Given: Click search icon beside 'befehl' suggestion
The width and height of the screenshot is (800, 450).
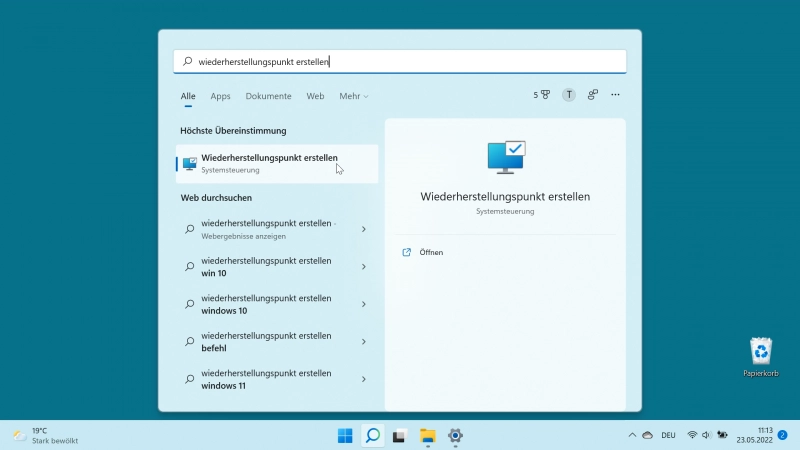Looking at the screenshot, I should 189,341.
